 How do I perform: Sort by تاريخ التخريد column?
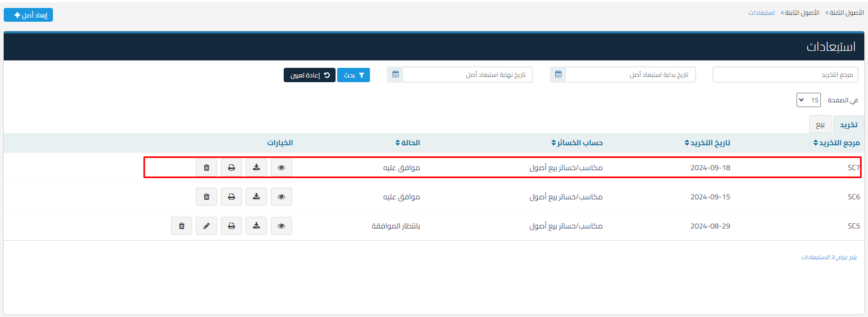(707, 143)
